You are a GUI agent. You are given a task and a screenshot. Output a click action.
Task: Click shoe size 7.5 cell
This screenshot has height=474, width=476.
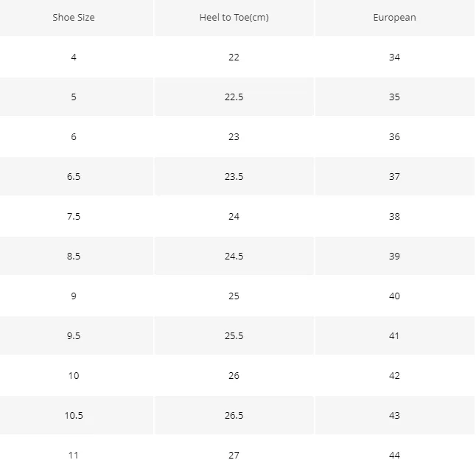click(x=74, y=216)
